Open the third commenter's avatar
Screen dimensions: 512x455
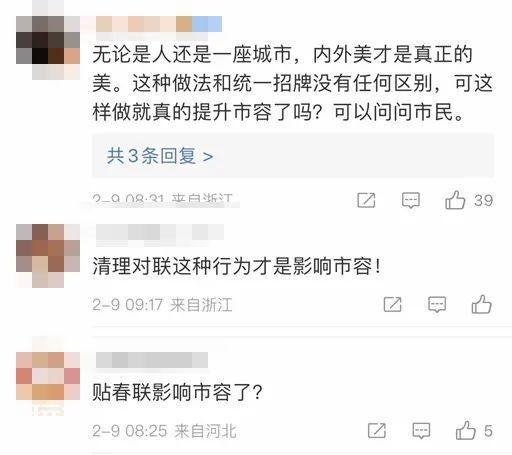(x=48, y=377)
